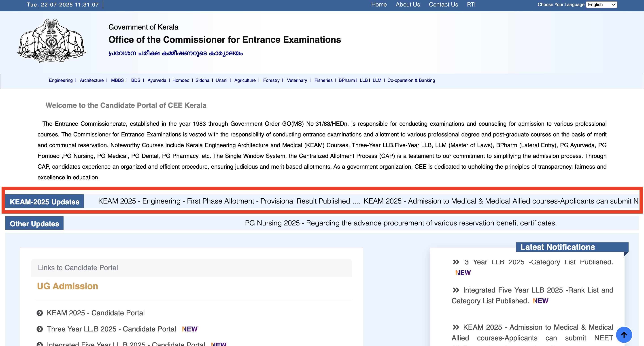Open Contact Us page
This screenshot has width=644, height=346.
tap(443, 4)
